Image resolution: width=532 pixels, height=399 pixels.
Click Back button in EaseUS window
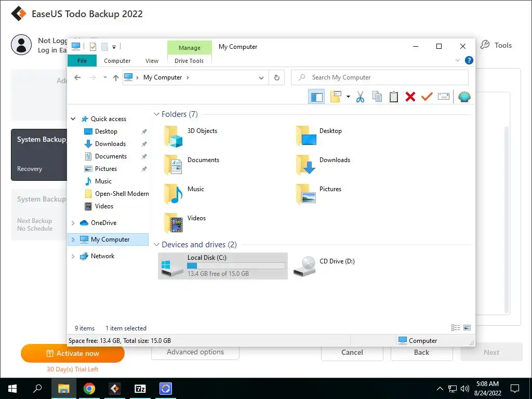[x=422, y=353]
